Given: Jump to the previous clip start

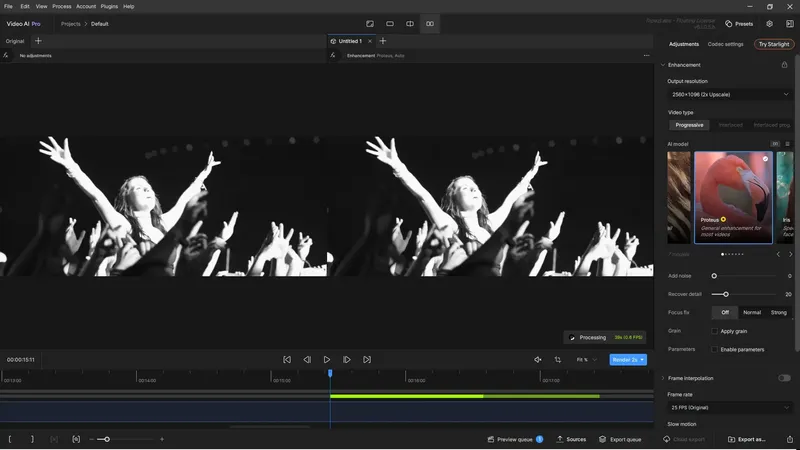Looking at the screenshot, I should pos(287,359).
